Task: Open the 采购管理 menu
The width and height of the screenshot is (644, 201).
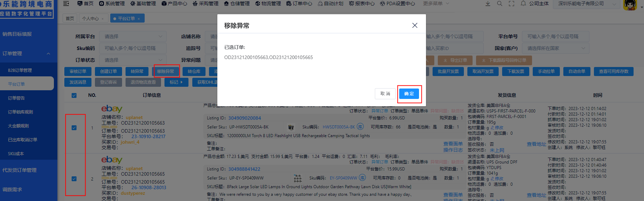Action: tap(206, 3)
